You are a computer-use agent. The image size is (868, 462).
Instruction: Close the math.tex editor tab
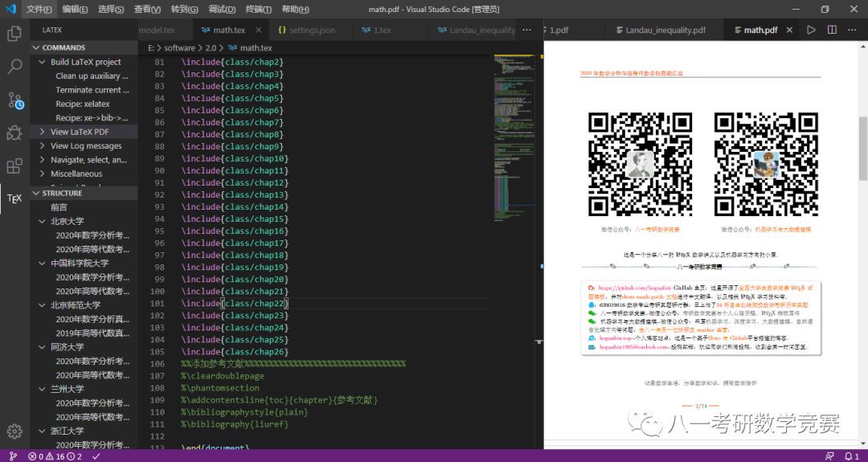[259, 30]
